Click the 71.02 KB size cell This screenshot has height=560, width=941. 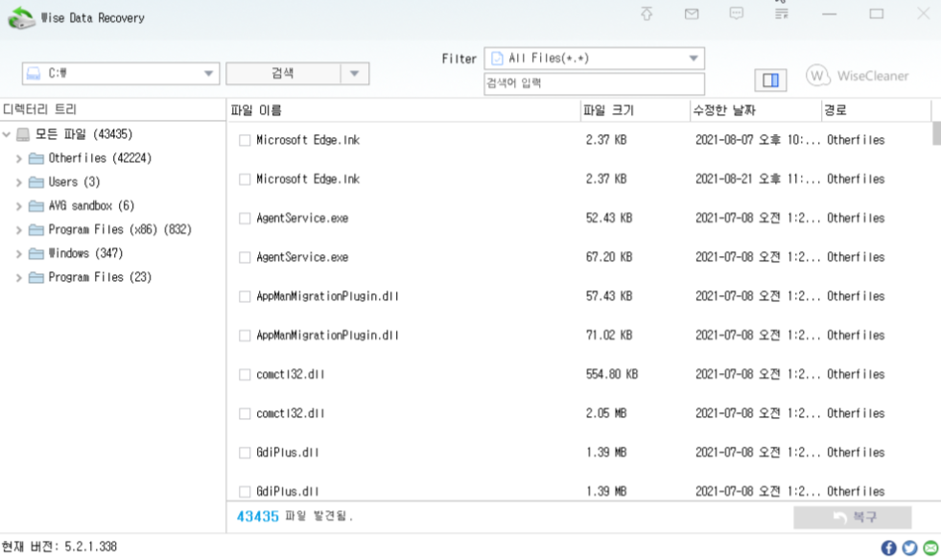tap(608, 335)
